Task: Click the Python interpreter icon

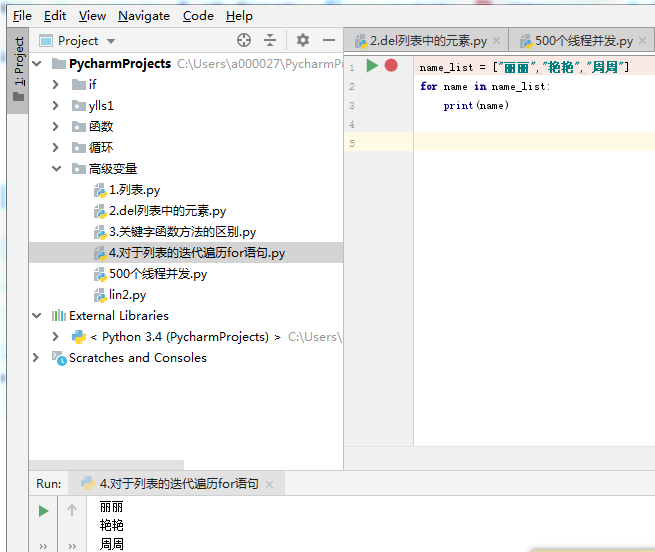Action: [x=79, y=336]
